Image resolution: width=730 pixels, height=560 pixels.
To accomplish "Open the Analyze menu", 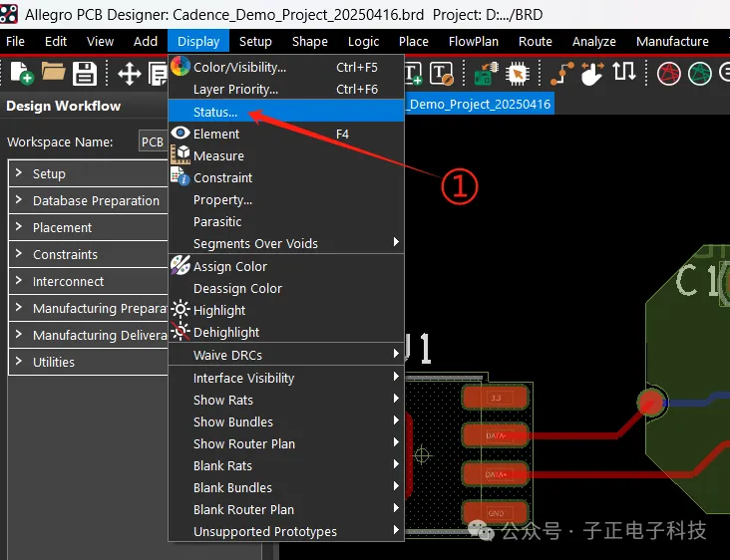I will point(594,42).
